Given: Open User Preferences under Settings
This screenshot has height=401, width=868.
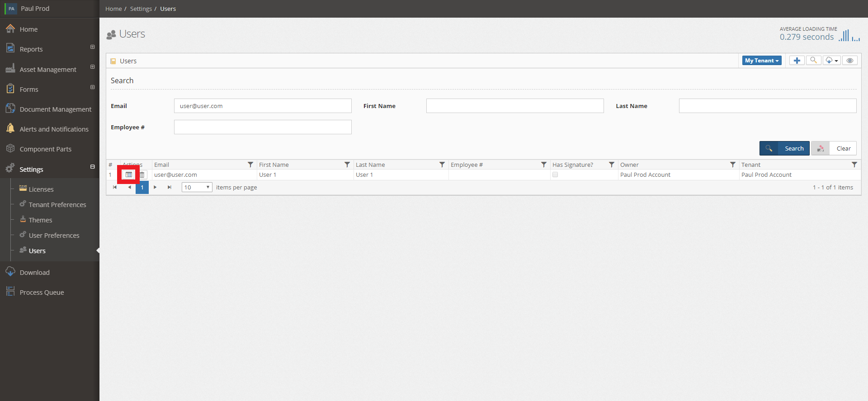Looking at the screenshot, I should pos(54,235).
